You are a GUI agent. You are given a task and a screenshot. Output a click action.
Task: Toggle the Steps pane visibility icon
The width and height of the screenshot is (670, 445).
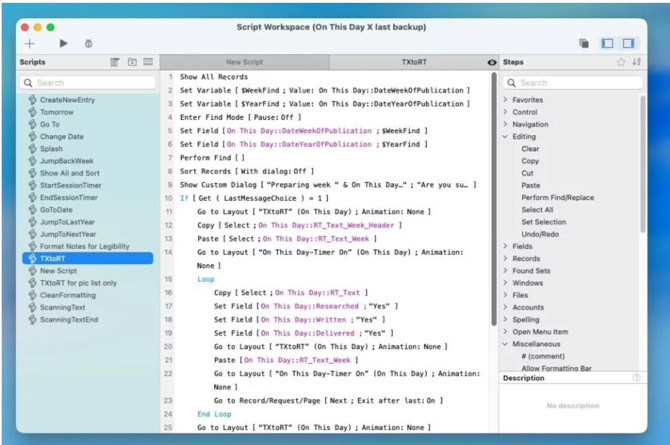pyautogui.click(x=629, y=44)
